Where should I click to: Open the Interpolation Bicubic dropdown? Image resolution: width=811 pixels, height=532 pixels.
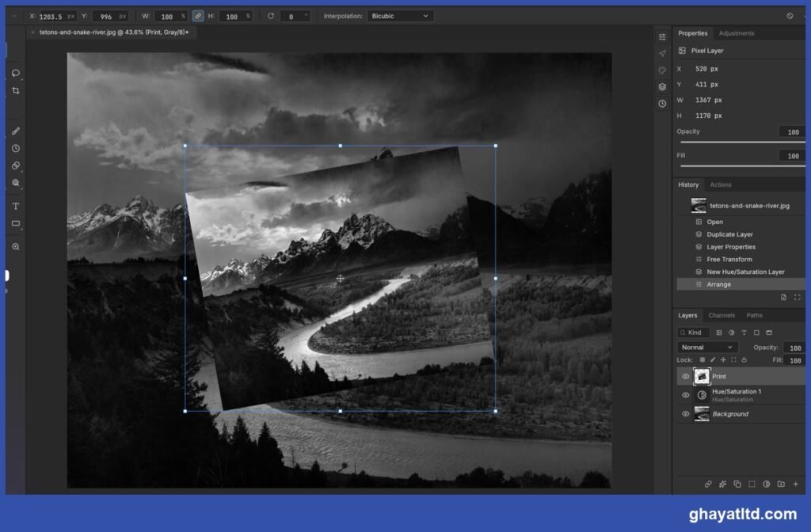pos(400,16)
